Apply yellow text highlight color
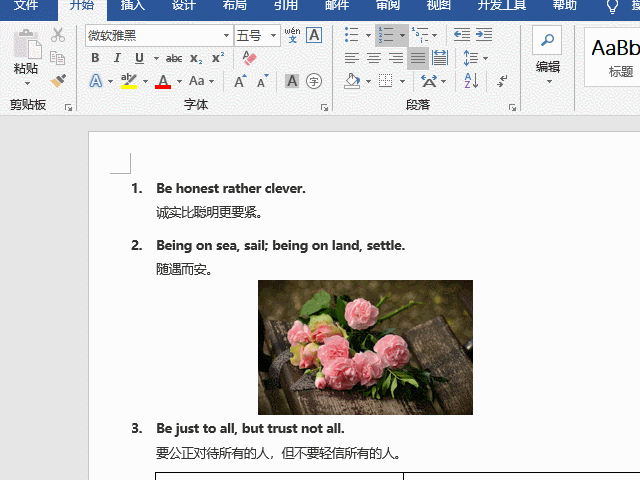Viewport: 640px width, 480px height. (x=129, y=81)
